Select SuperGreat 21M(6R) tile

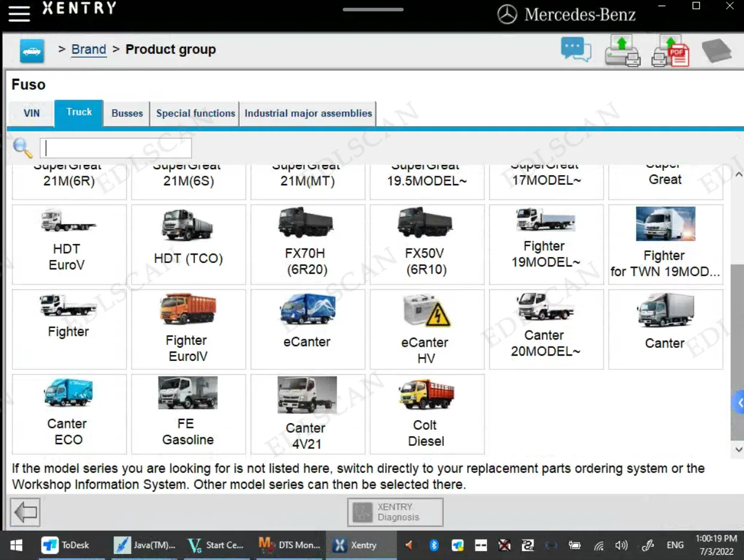pos(69,182)
